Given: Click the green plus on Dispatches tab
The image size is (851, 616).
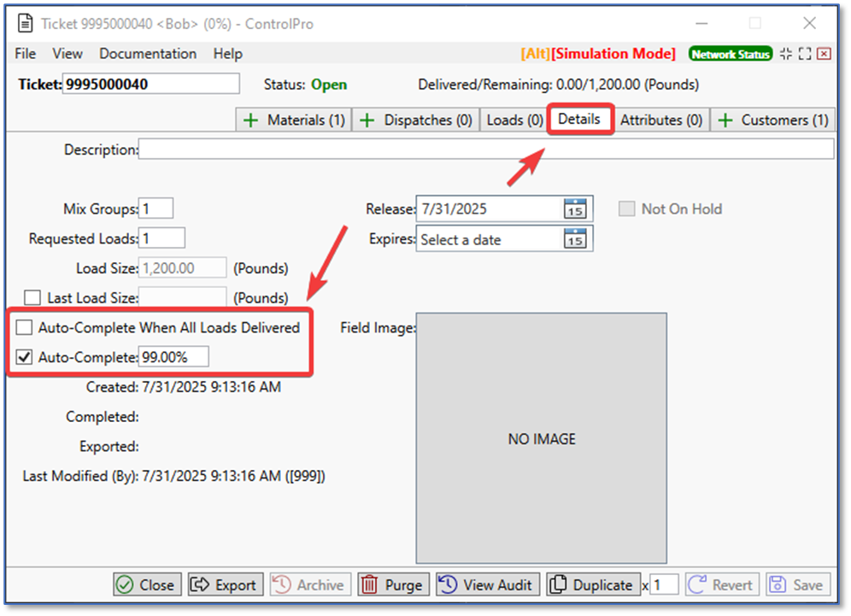Looking at the screenshot, I should tap(367, 120).
